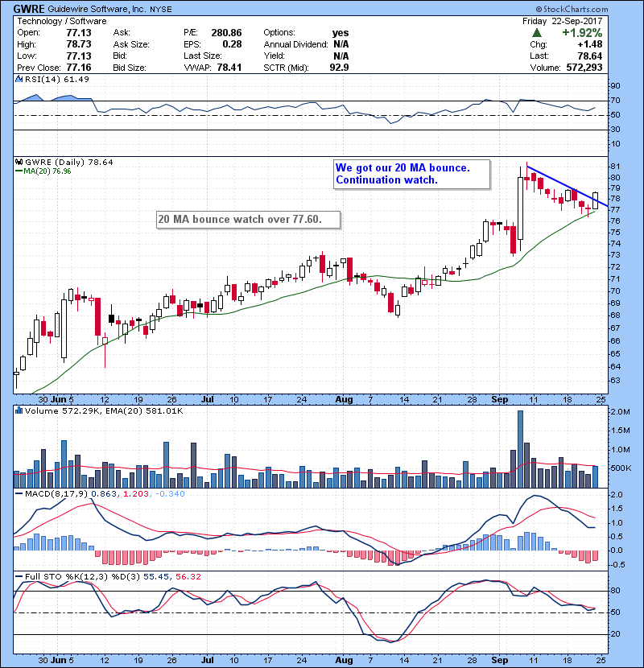
Task: Click the 'Last Size:' label
Action: coord(203,56)
